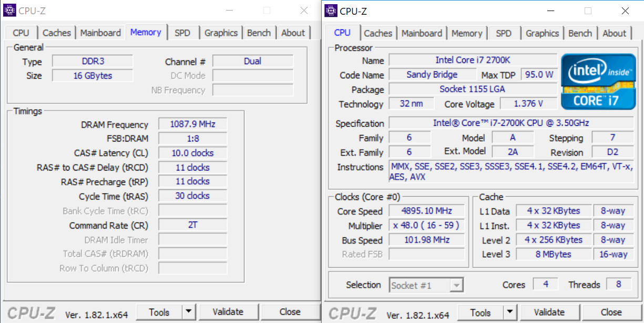Click the tRCD 11 clocks value
The width and height of the screenshot is (644, 323).
(192, 167)
